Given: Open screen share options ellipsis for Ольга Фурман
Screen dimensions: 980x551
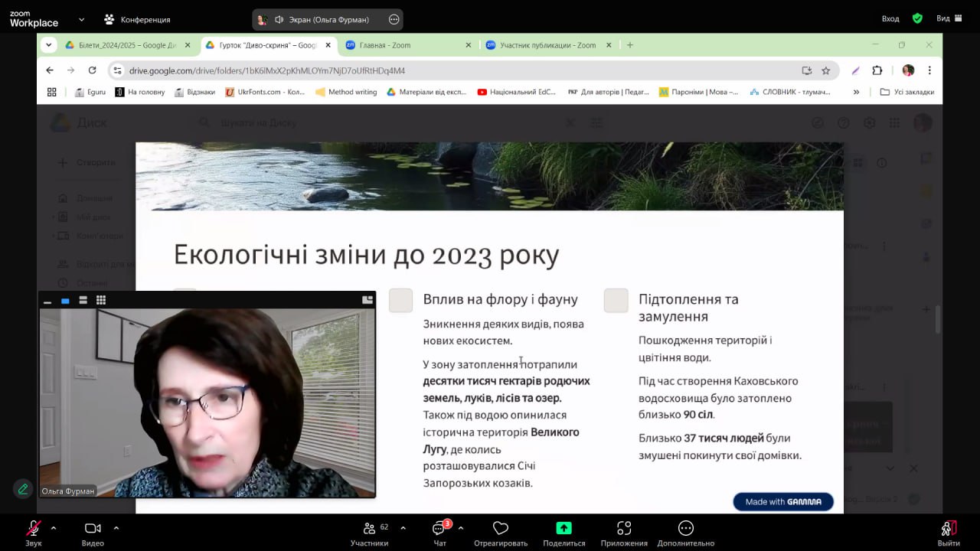Looking at the screenshot, I should (x=394, y=19).
